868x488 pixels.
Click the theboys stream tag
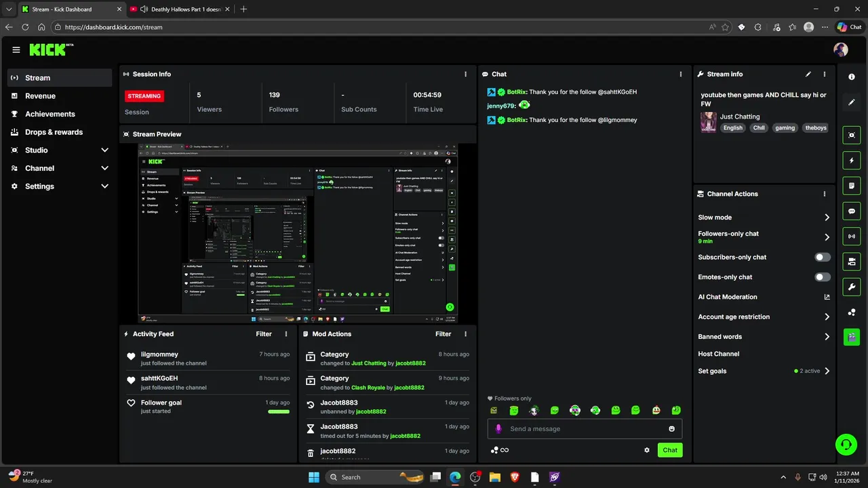tap(816, 128)
